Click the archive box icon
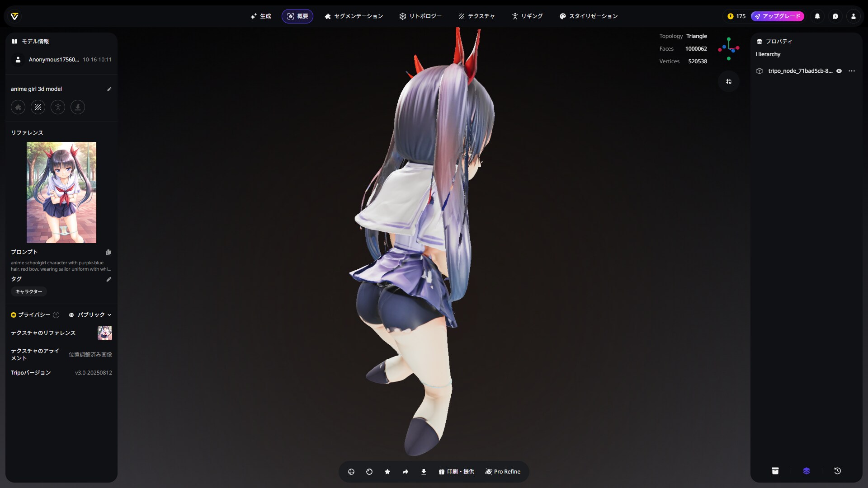The image size is (868, 488). [775, 471]
